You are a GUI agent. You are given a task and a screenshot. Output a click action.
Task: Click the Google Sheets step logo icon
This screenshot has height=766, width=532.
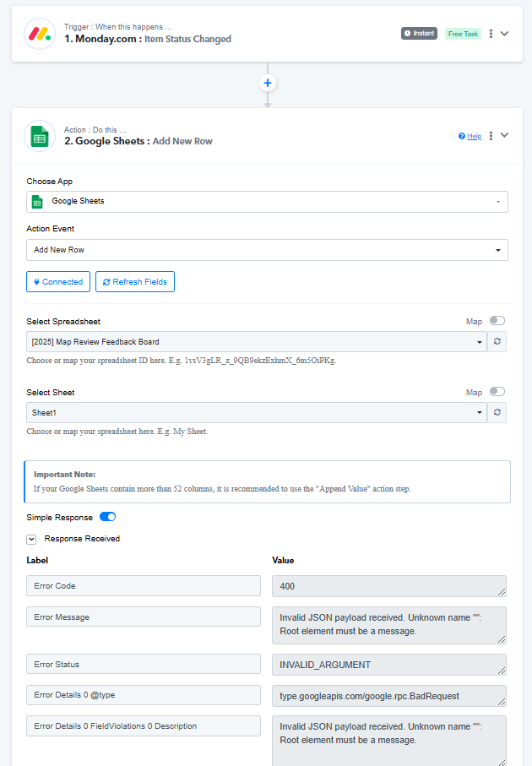click(40, 136)
